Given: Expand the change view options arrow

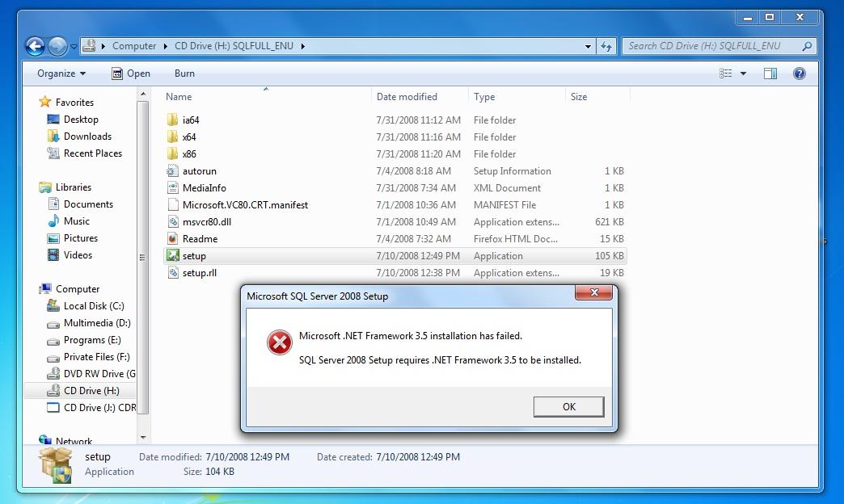Looking at the screenshot, I should [x=743, y=73].
